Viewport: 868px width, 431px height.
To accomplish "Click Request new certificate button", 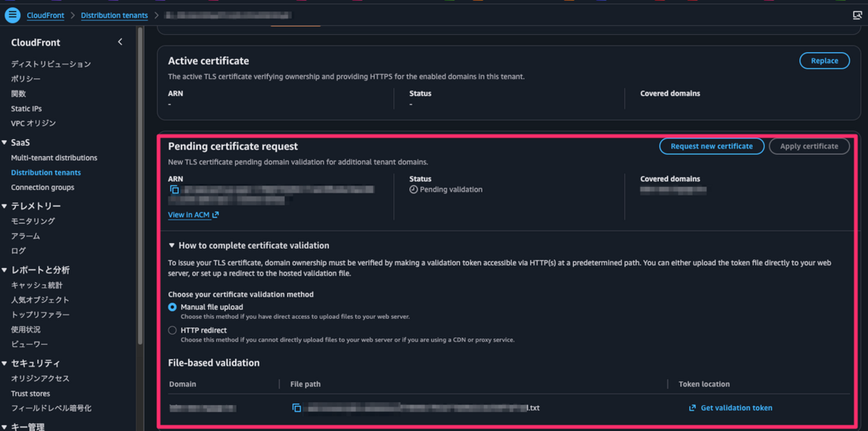I will pos(712,146).
